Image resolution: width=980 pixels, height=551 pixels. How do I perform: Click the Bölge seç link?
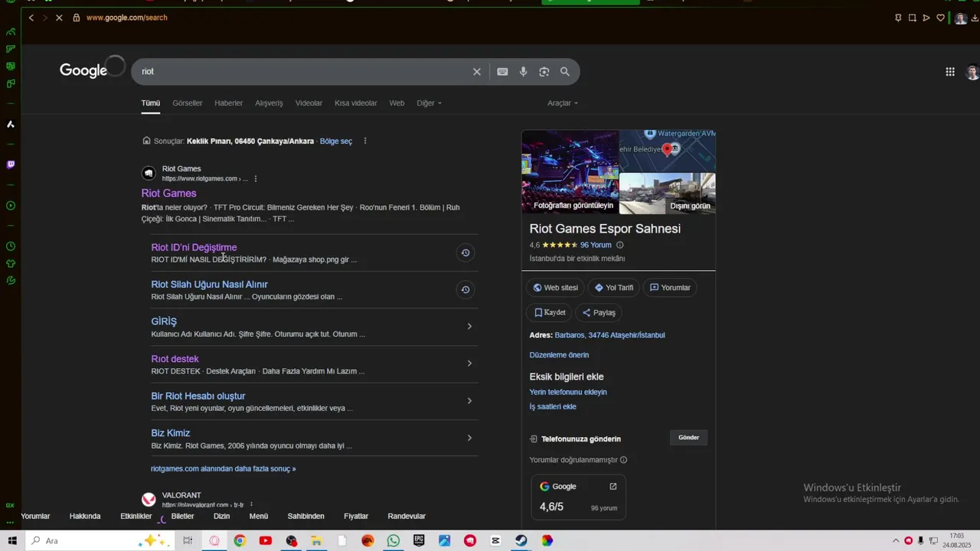coord(336,141)
